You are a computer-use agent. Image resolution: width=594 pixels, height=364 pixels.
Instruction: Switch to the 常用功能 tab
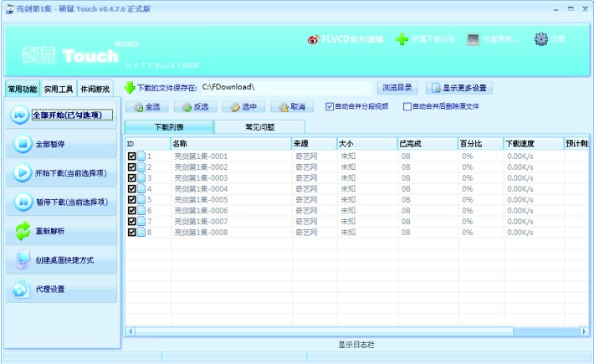tap(23, 89)
